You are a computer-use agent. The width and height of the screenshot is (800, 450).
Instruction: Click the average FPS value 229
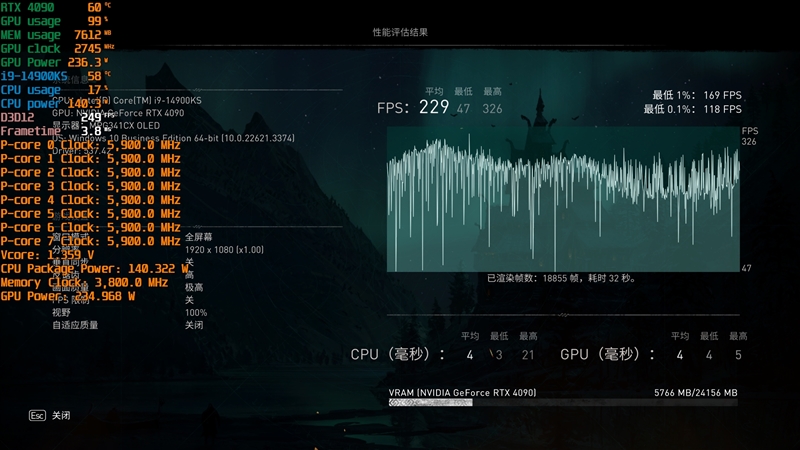(x=434, y=107)
